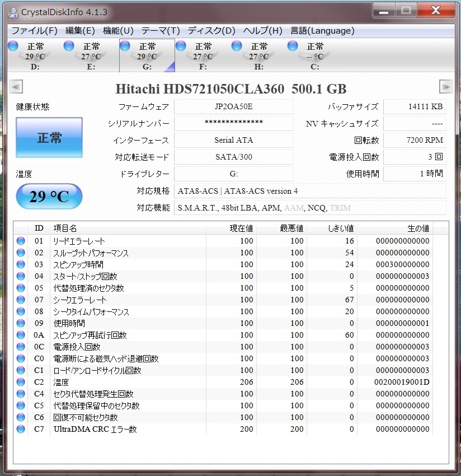Open the ディスク(D) menu
461x476 pixels.
[x=211, y=31]
